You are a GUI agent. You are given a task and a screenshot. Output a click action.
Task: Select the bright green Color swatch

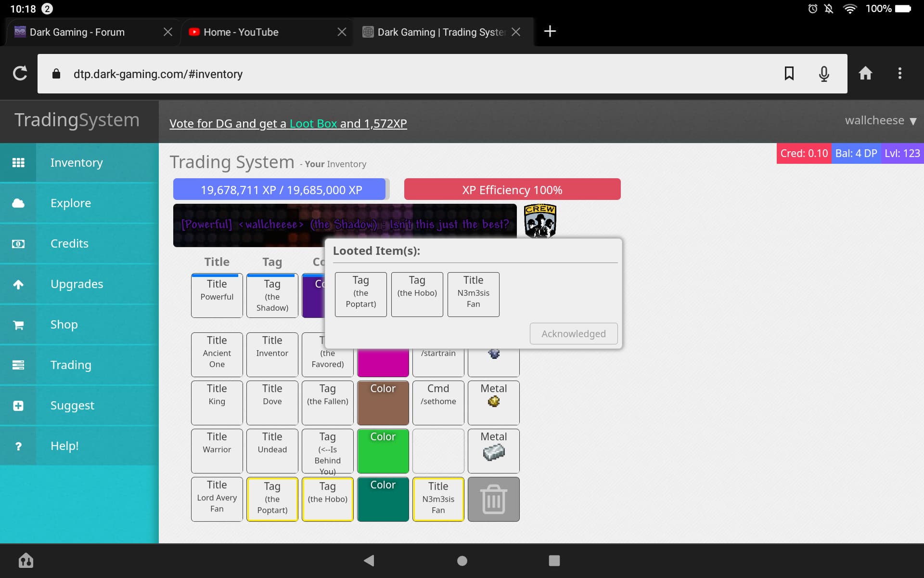coord(383,451)
